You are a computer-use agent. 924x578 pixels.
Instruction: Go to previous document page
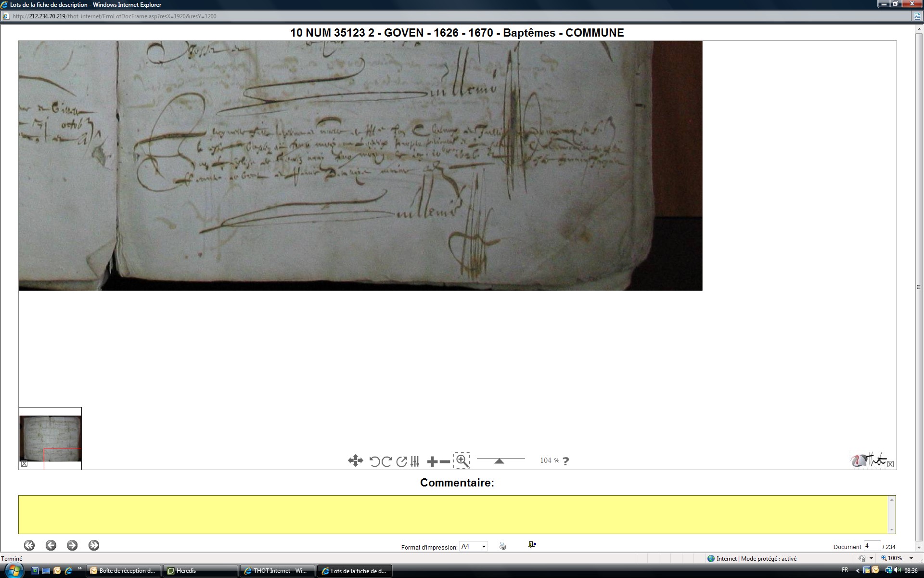[x=51, y=545]
